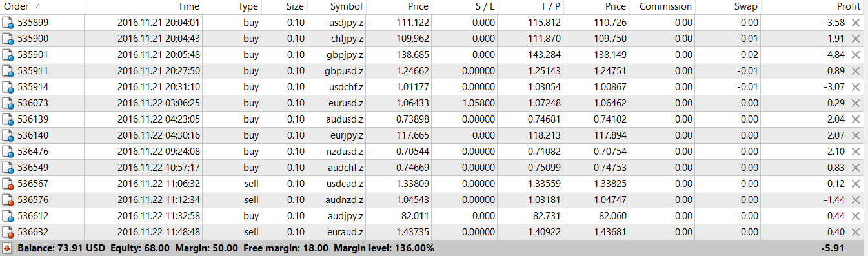
Task: Click the order icon for 536140
Action: [8, 135]
